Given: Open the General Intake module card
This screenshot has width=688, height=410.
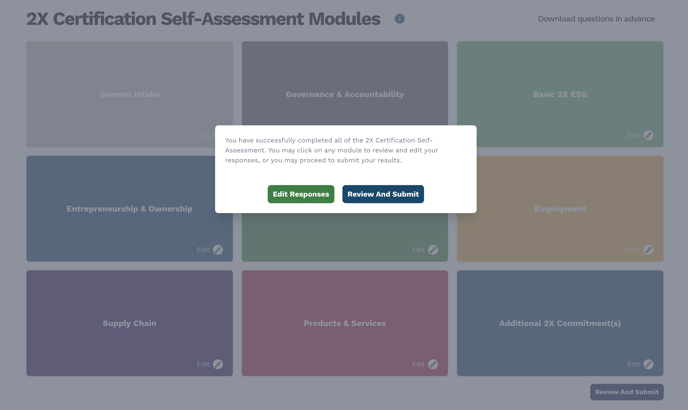Looking at the screenshot, I should click(x=129, y=94).
